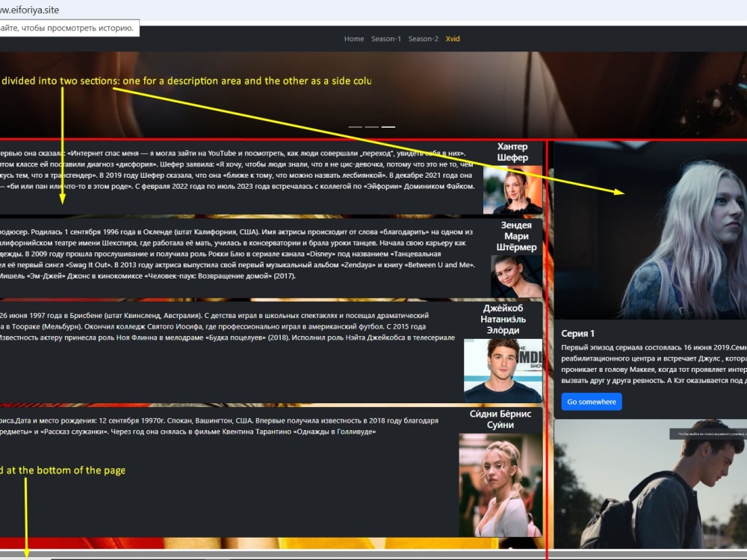This screenshot has width=747, height=560.
Task: Open Zendaya's portrait photo
Action: 516,276
